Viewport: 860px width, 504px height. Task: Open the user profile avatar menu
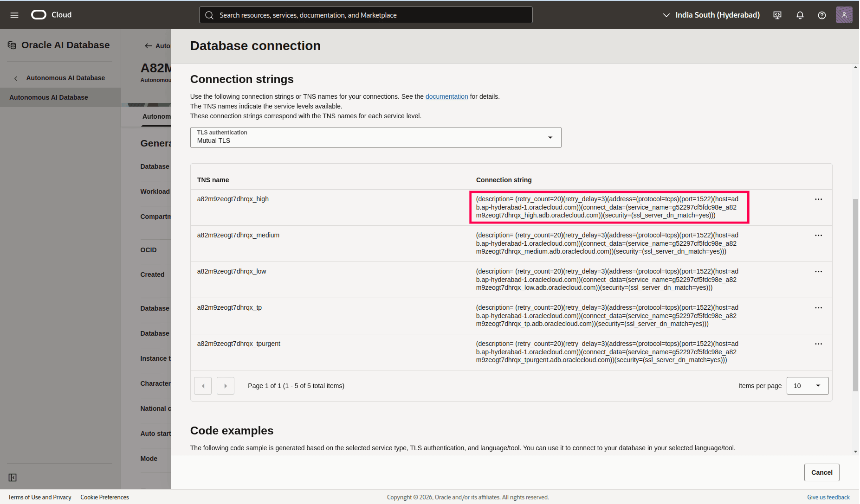(844, 15)
